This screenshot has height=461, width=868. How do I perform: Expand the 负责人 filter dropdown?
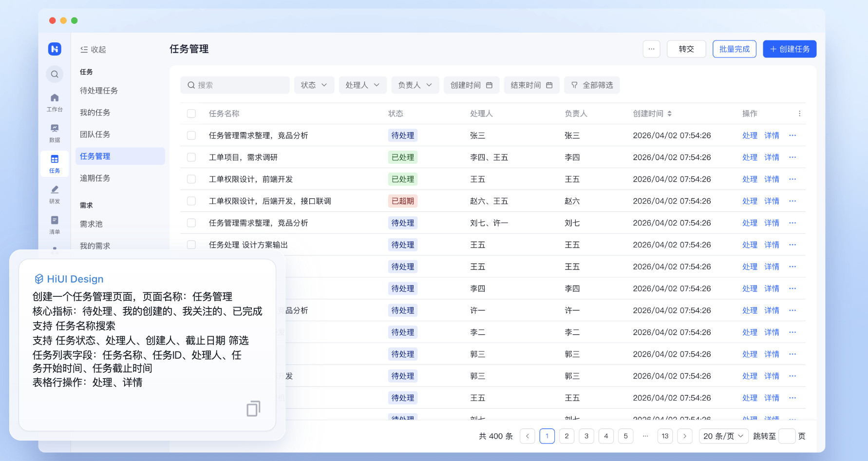415,85
